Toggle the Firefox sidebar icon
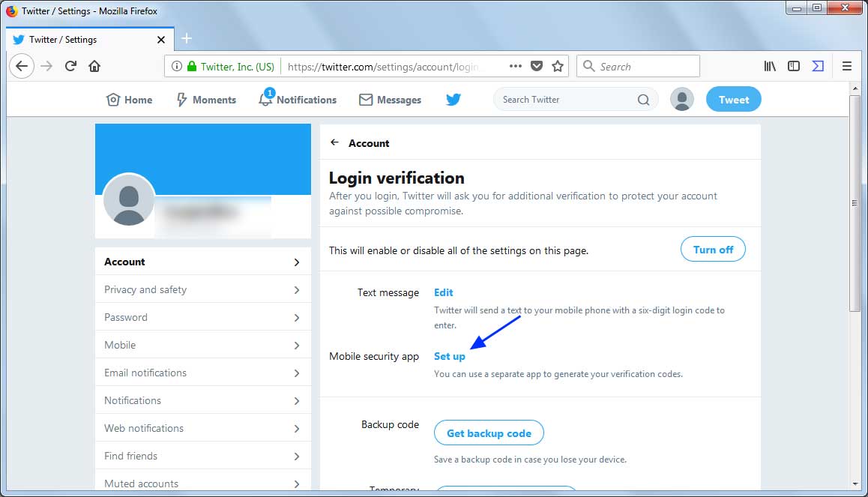The image size is (868, 497). (793, 67)
